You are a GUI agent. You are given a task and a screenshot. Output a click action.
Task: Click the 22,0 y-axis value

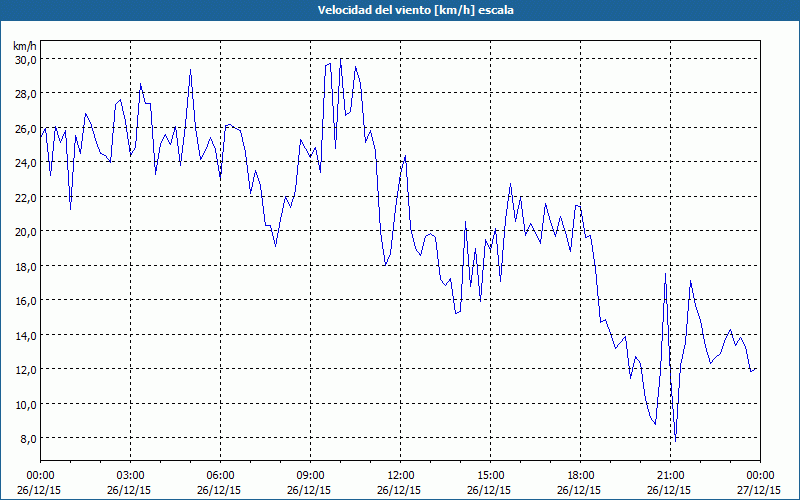tap(26, 197)
